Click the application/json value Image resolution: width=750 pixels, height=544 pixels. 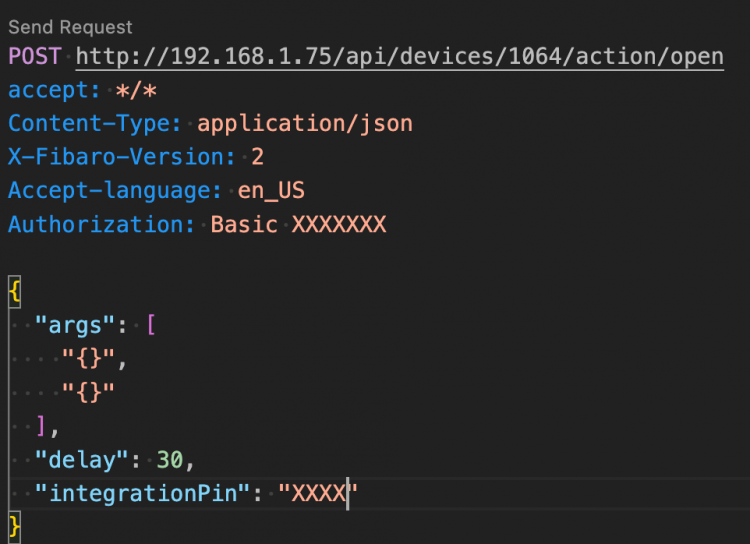tap(305, 124)
